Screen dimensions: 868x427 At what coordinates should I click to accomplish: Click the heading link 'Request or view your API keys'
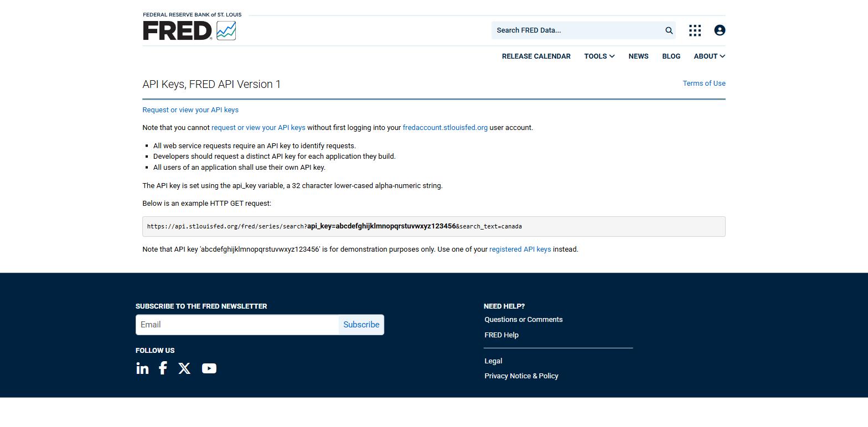(x=190, y=110)
